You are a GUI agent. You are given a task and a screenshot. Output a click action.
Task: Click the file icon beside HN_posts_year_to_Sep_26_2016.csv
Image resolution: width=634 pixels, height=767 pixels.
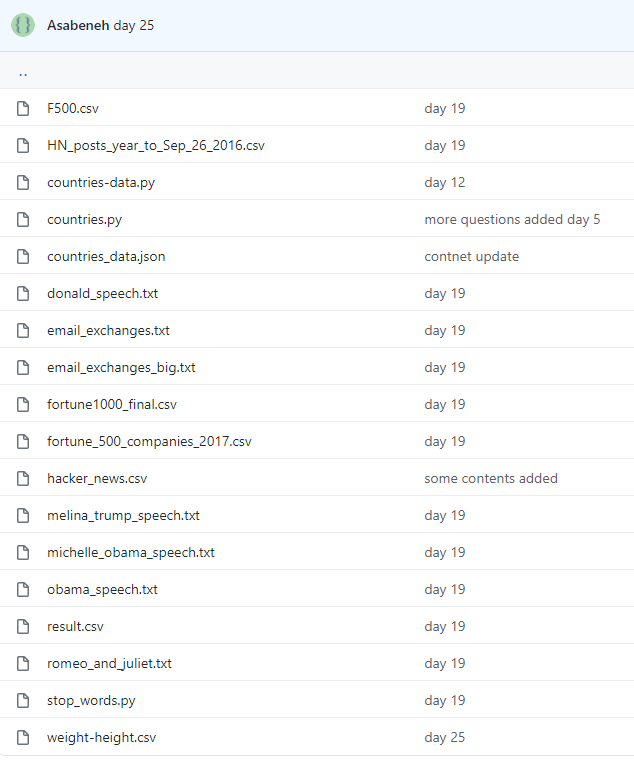(23, 145)
